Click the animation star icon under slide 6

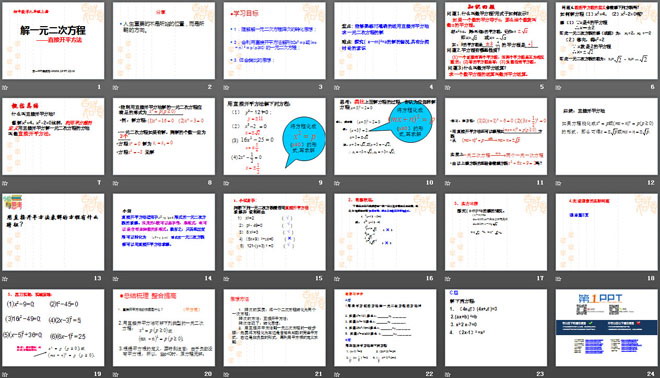point(559,88)
